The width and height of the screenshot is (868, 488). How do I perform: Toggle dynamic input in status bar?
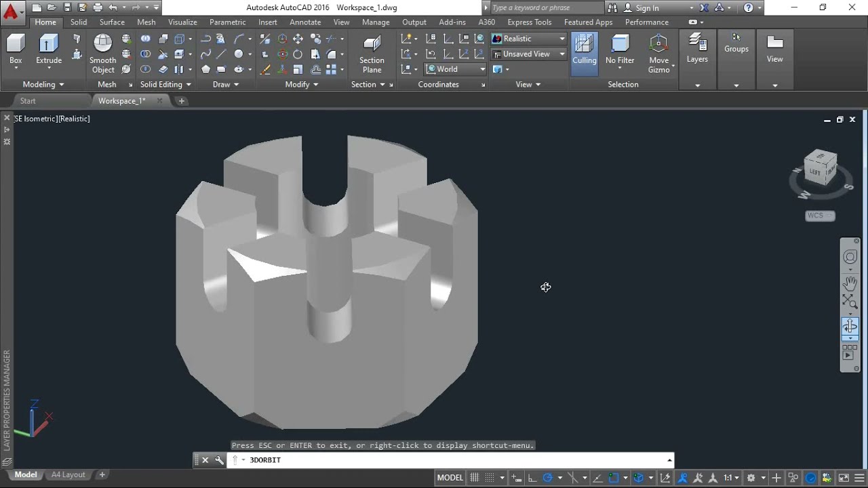516,478
